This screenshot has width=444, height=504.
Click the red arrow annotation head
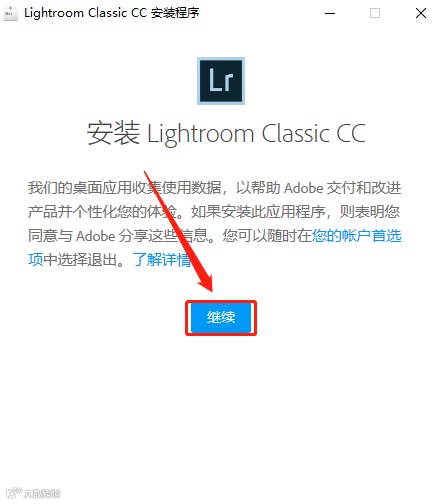206,281
